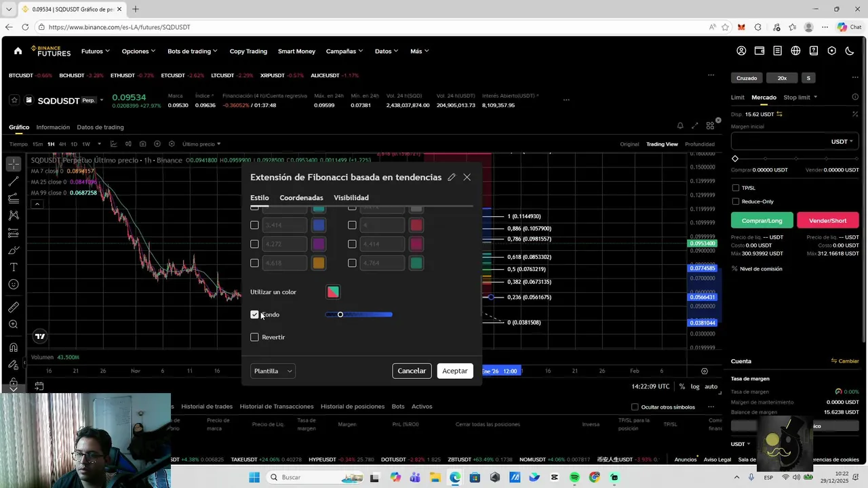Screen dimensions: 868x488
Task: Select the Limit order tab
Action: [738, 98]
